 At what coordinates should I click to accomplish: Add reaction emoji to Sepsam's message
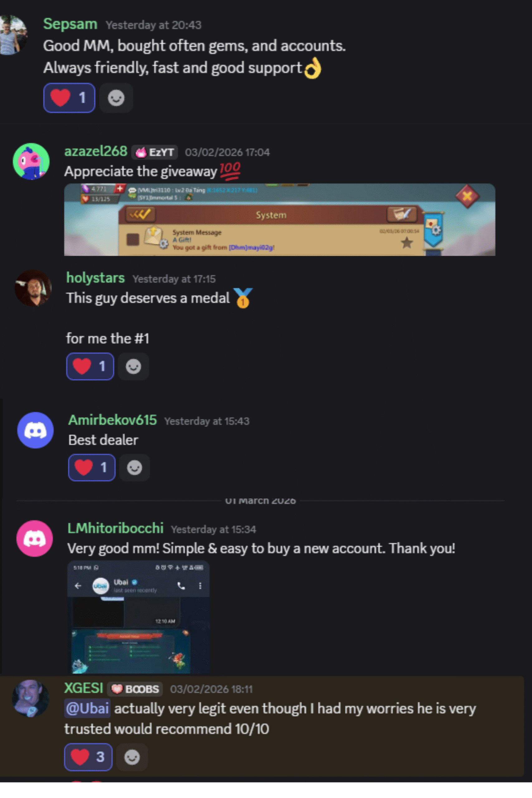pyautogui.click(x=116, y=98)
